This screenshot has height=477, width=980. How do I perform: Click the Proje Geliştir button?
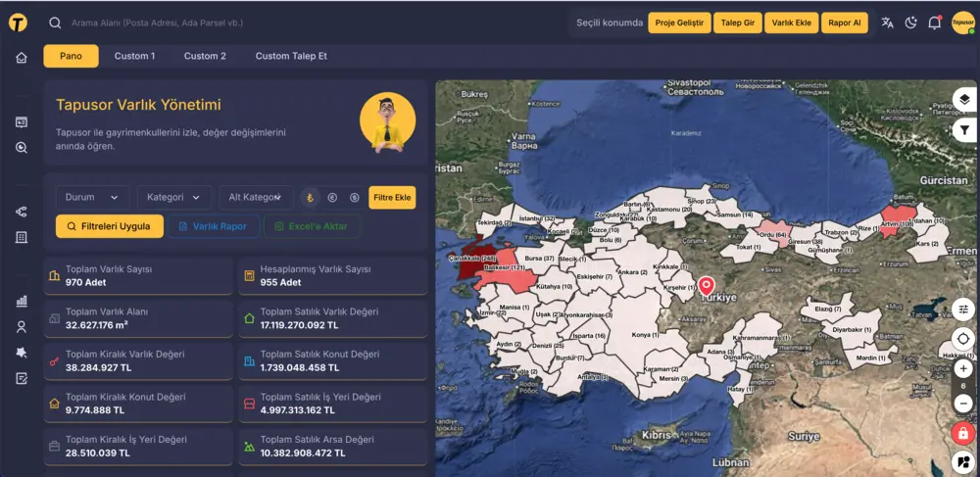679,24
